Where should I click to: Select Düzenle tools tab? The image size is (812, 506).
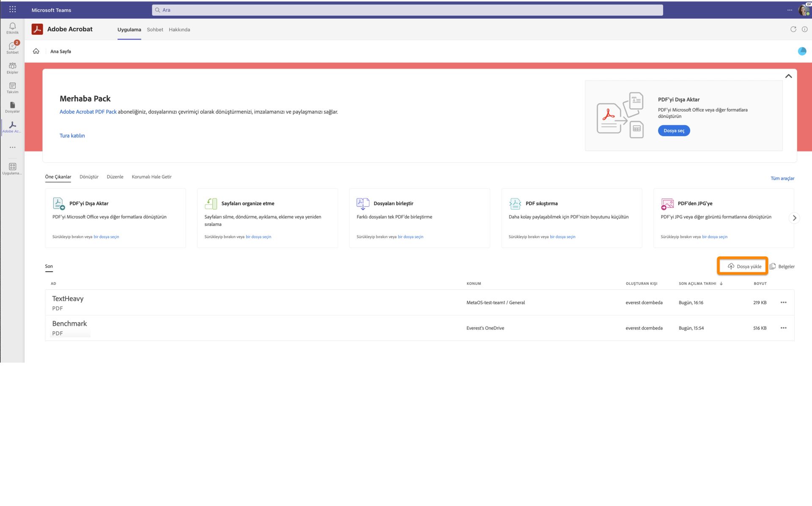[115, 177]
